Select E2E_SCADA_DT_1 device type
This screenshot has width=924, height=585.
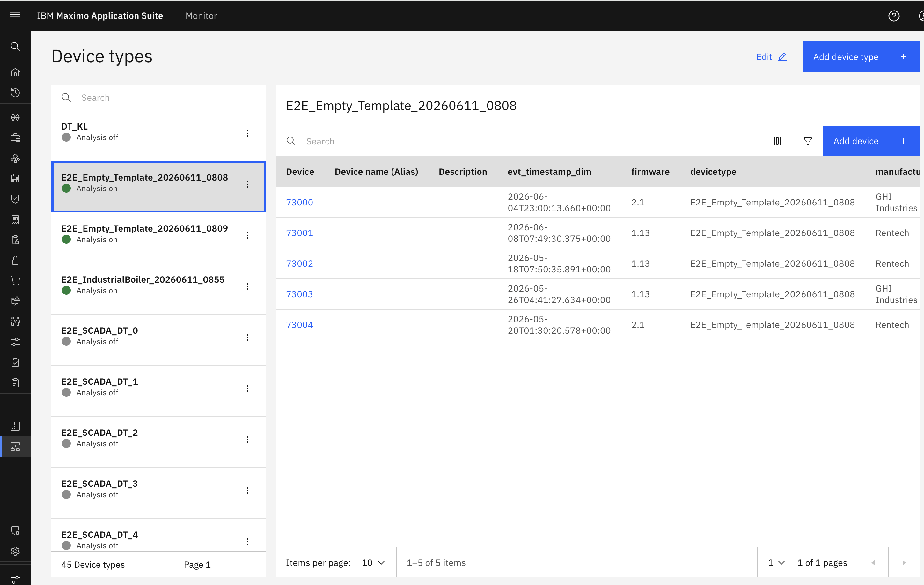pos(158,391)
